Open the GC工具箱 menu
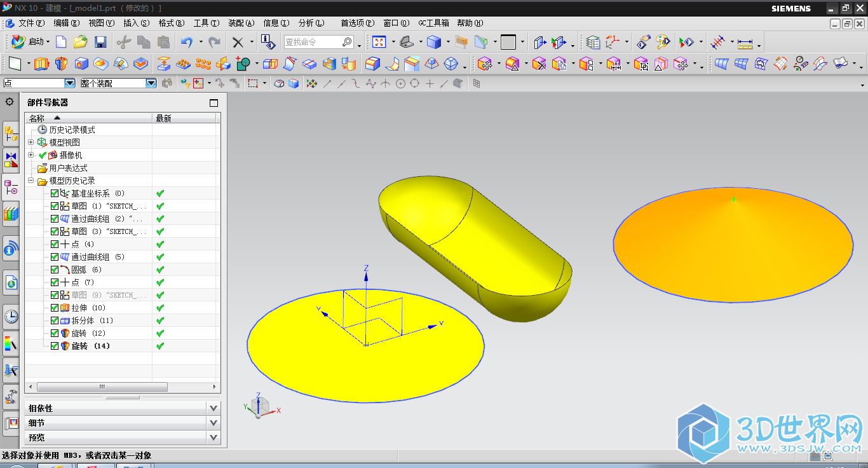Screen dimensions: 868x468 433,23
